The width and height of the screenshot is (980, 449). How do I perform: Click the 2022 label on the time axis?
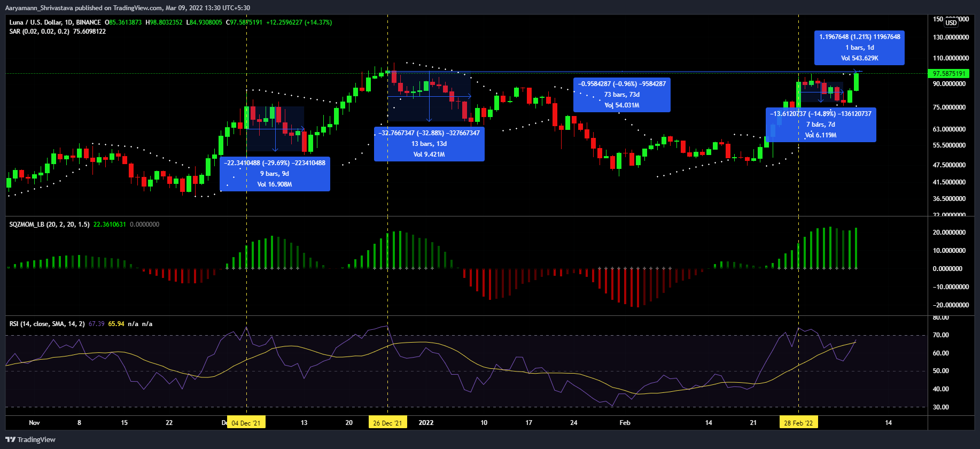click(x=426, y=423)
